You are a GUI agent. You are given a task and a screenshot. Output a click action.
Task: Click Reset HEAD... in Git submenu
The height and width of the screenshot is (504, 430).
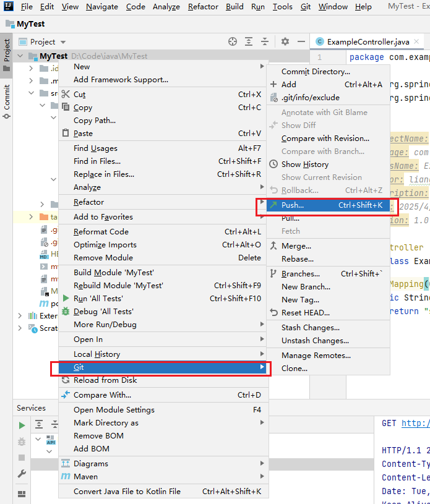tap(328, 312)
